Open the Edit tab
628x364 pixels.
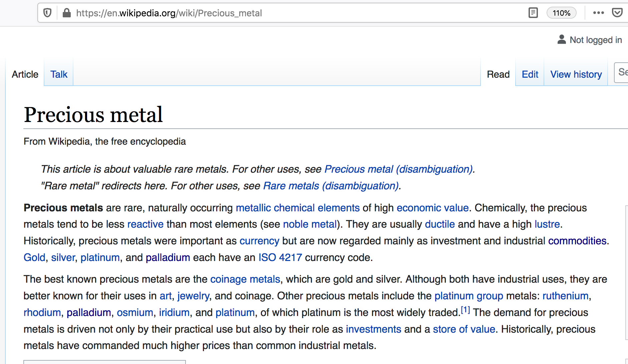click(x=530, y=74)
